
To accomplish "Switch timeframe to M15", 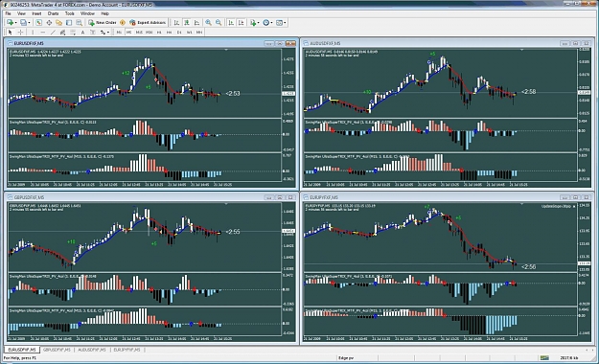I will pyautogui.click(x=139, y=32).
